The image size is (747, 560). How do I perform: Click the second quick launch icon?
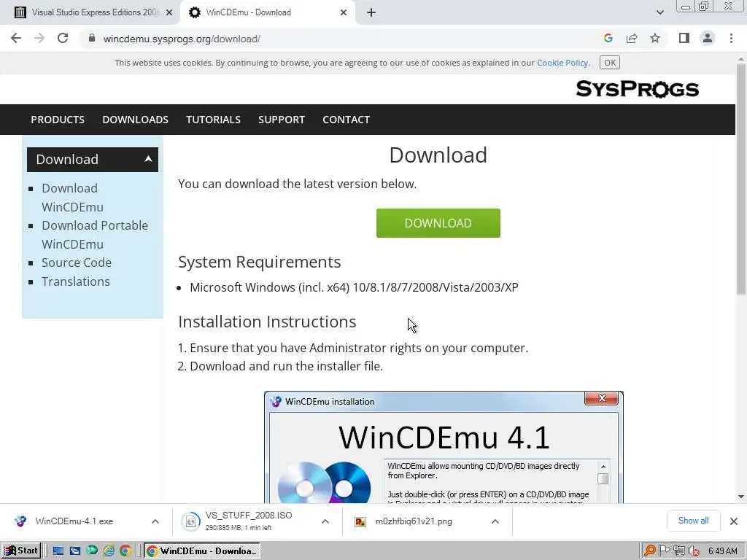(x=75, y=551)
